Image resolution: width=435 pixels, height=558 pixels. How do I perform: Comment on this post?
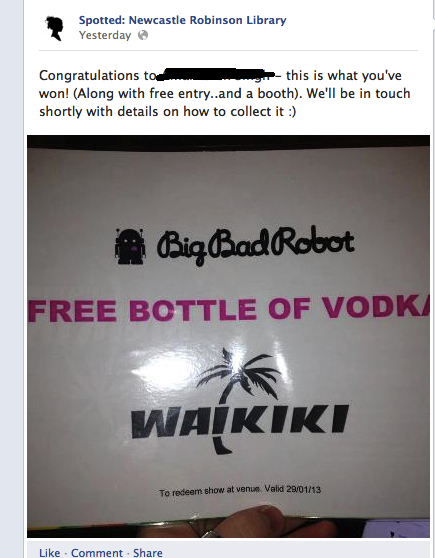click(x=97, y=552)
